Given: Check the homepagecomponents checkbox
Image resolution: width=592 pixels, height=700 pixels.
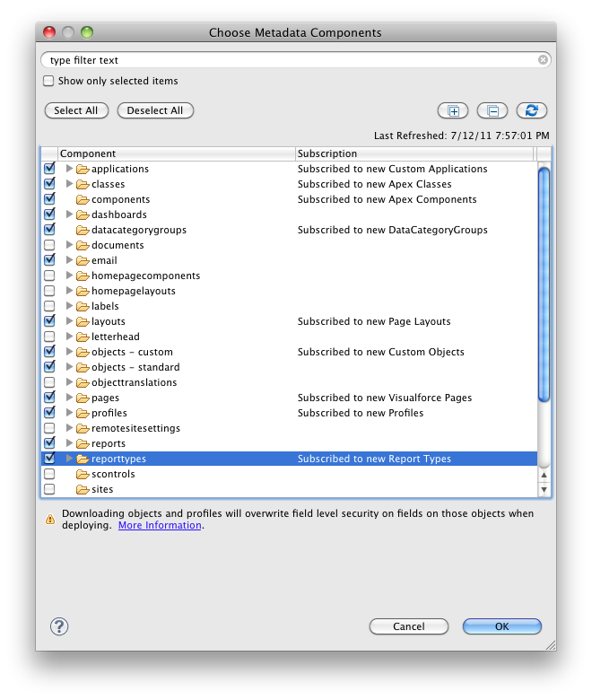Looking at the screenshot, I should click(x=49, y=276).
